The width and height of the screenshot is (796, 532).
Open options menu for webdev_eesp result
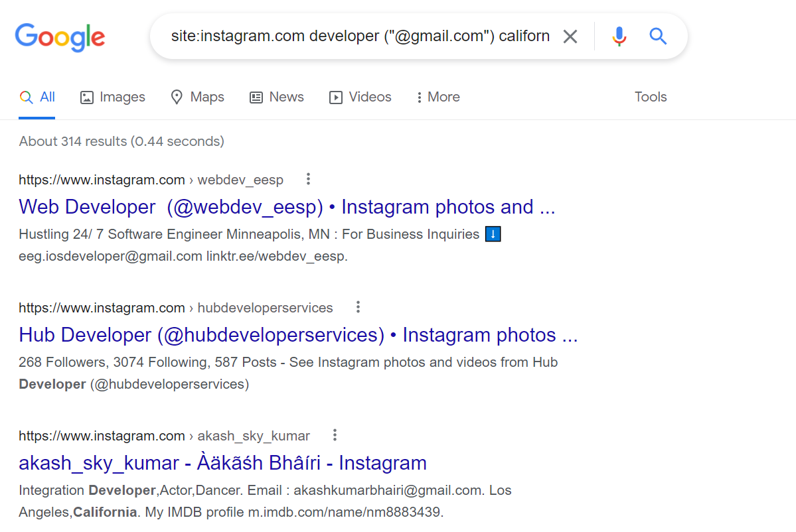point(307,179)
